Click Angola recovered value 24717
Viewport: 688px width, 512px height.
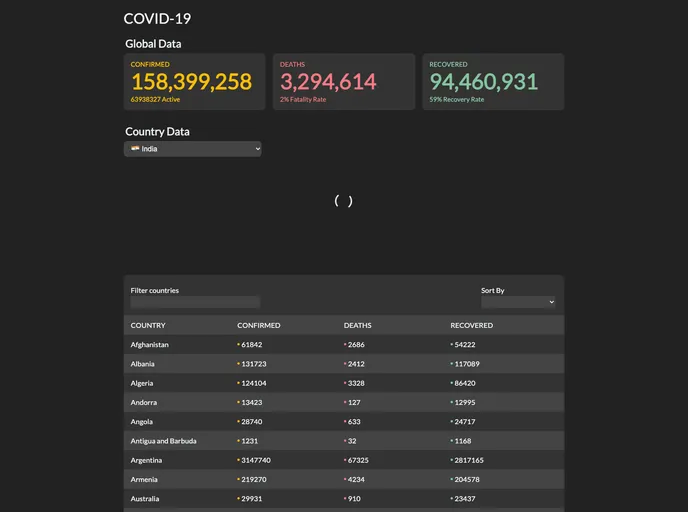(465, 422)
